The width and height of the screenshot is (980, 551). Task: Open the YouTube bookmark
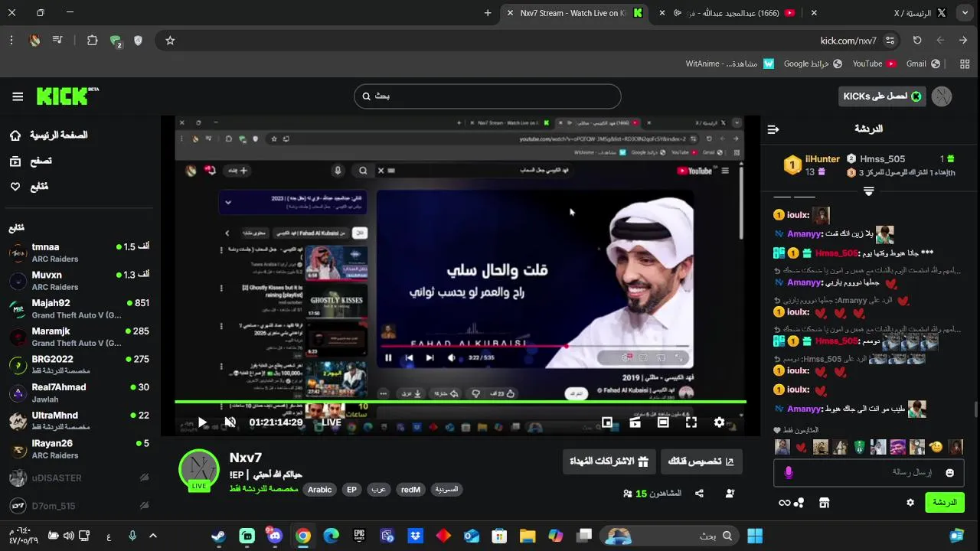coord(874,64)
